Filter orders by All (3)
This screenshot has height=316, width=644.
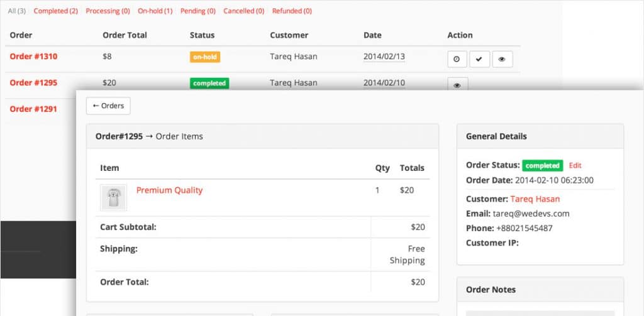[x=17, y=11]
